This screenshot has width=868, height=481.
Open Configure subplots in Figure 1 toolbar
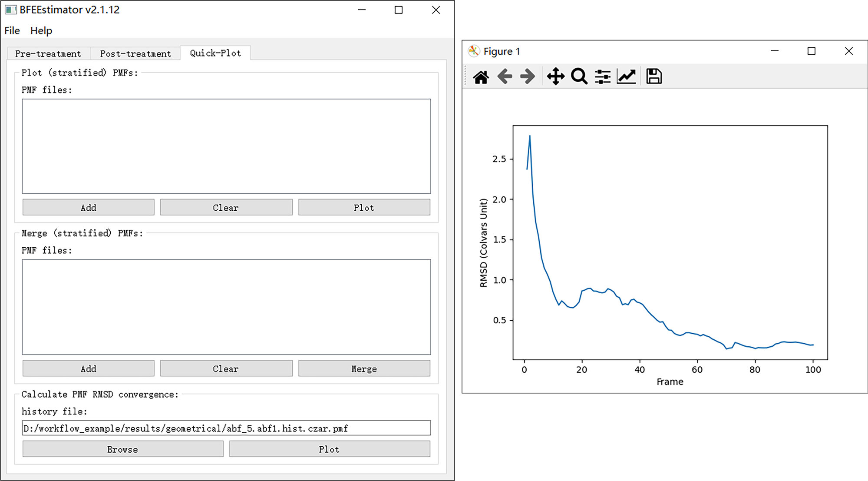(x=603, y=77)
